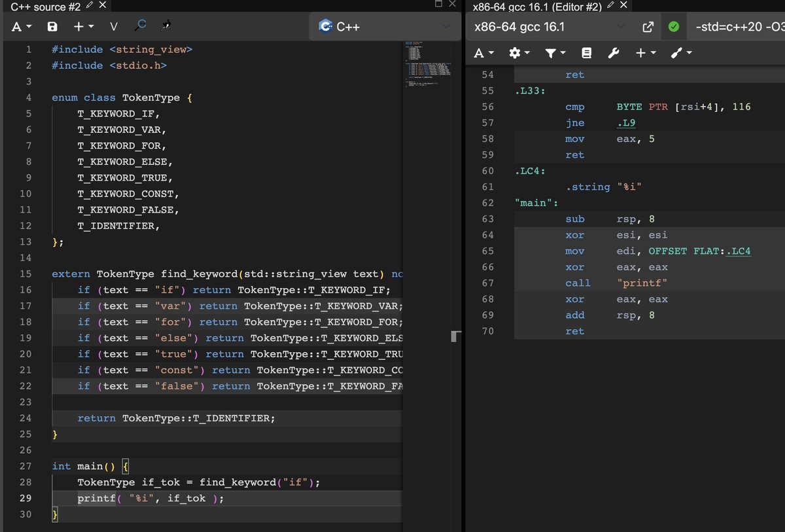Click the .L9 label link
This screenshot has height=532, width=785.
[x=625, y=123]
